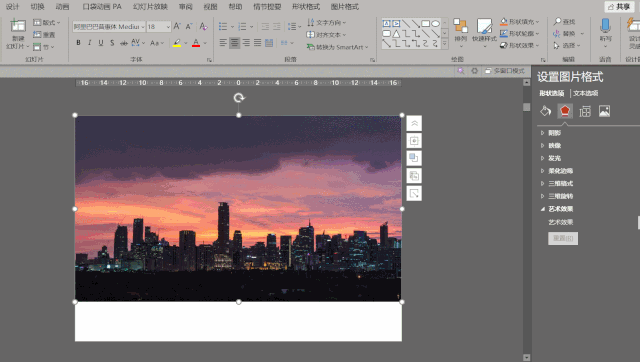
Task: Open the font size 18 dropdown
Action: coord(168,27)
